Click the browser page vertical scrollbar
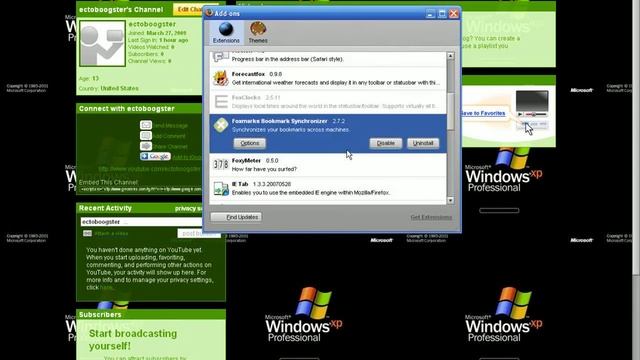Viewport: 640px width, 360px height. click(636, 137)
